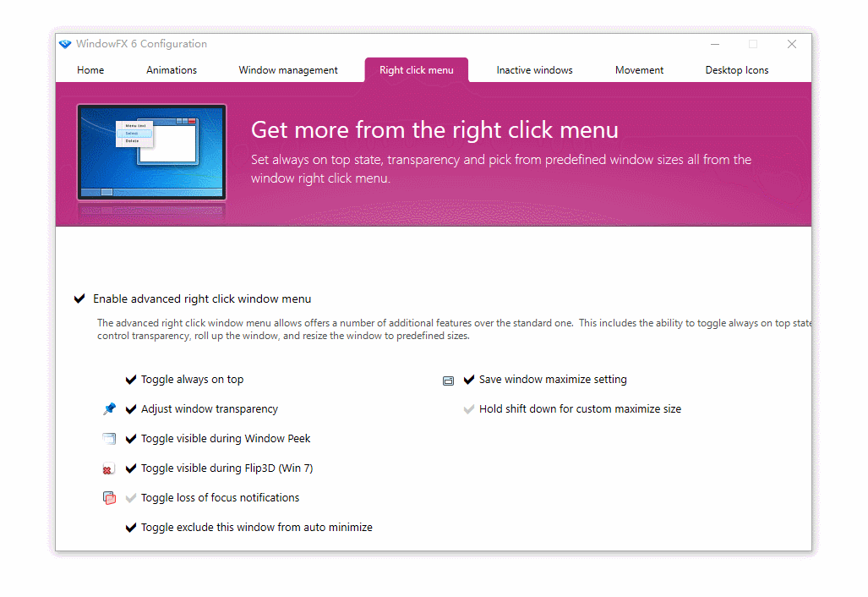Uncheck Toggle always on top option

point(131,380)
